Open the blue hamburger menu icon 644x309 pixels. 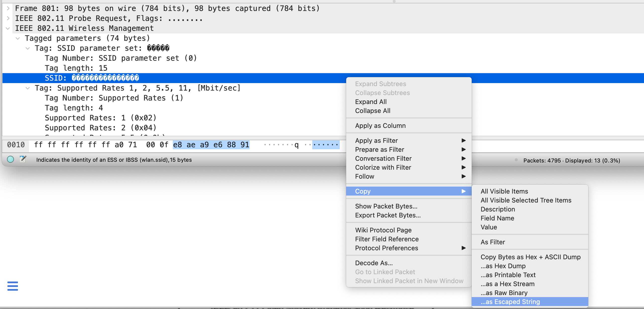pos(12,286)
